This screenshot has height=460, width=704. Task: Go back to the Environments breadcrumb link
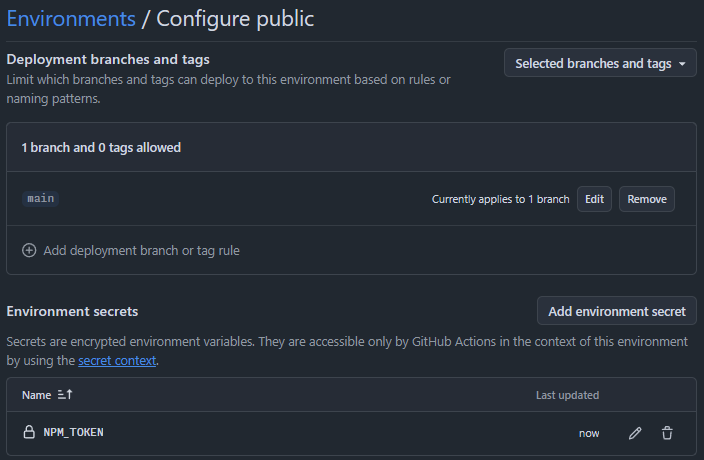(71, 18)
